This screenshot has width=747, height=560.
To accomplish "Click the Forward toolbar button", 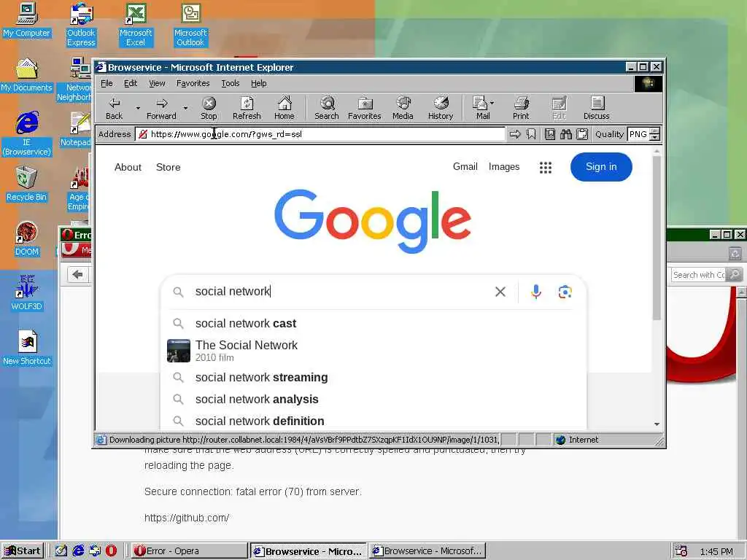I will (x=161, y=108).
